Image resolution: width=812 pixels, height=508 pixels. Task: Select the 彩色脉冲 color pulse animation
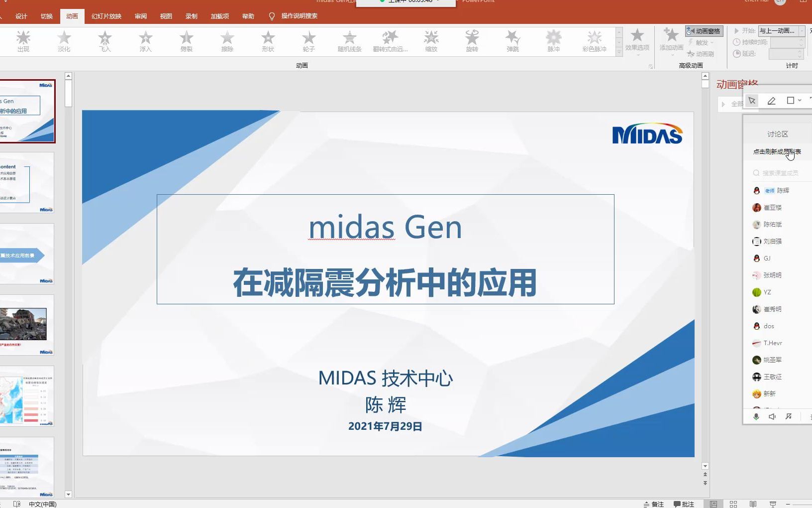click(594, 41)
